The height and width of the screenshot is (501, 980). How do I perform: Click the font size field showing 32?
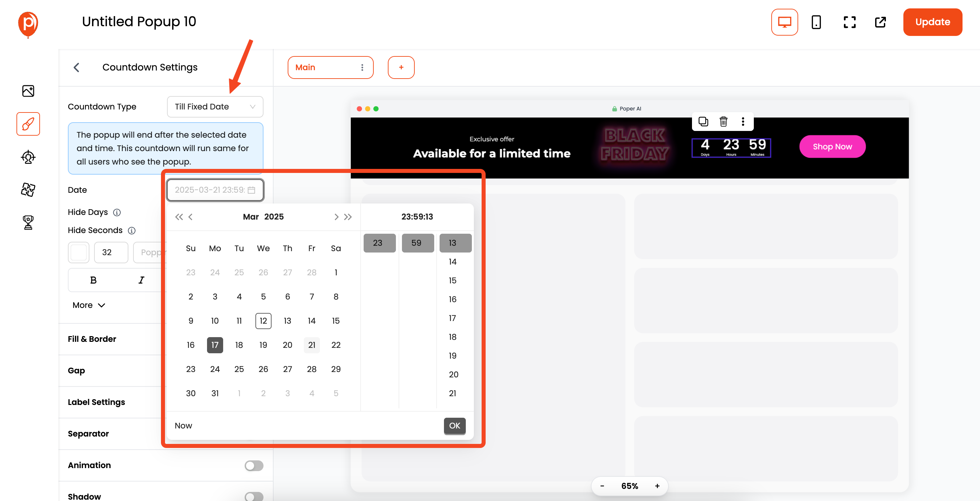111,253
